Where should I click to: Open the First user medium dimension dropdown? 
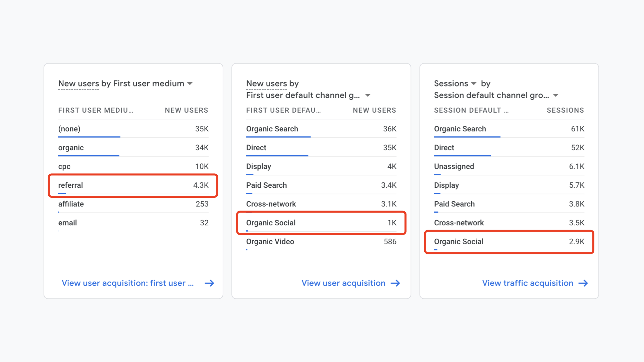pos(190,84)
